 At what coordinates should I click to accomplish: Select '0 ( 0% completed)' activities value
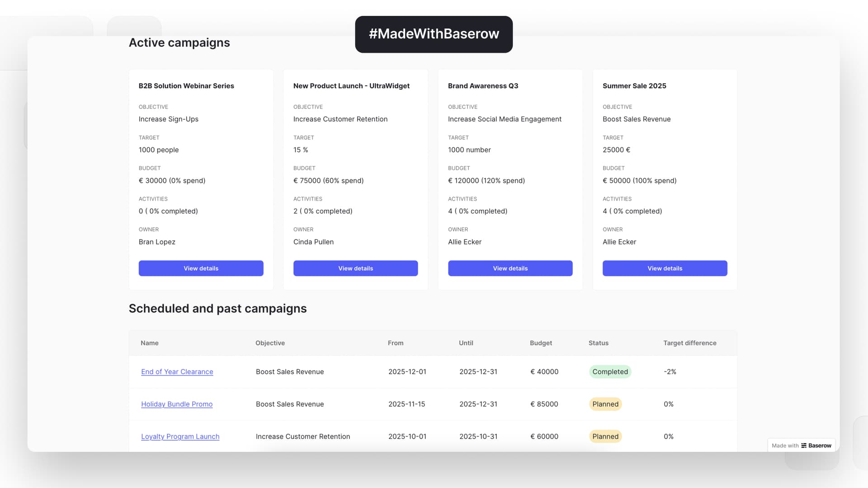[x=168, y=211]
